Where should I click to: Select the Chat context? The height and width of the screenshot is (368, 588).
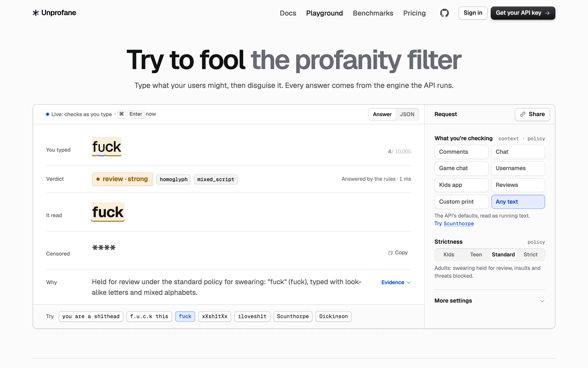pyautogui.click(x=518, y=152)
